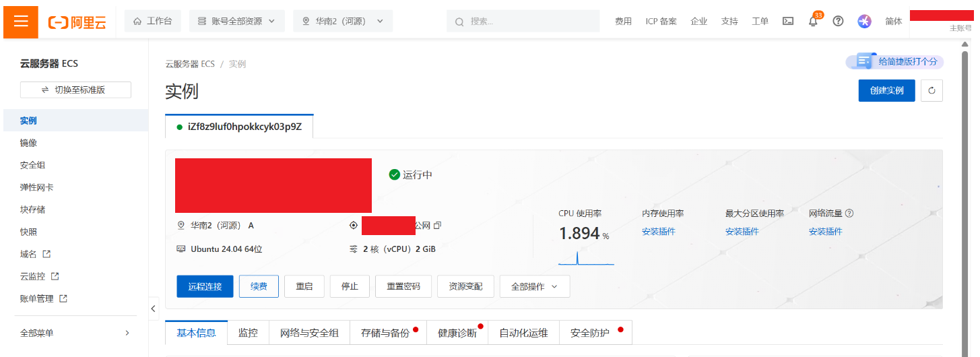
Task: Install plugin under 网络流量
Action: 826,232
